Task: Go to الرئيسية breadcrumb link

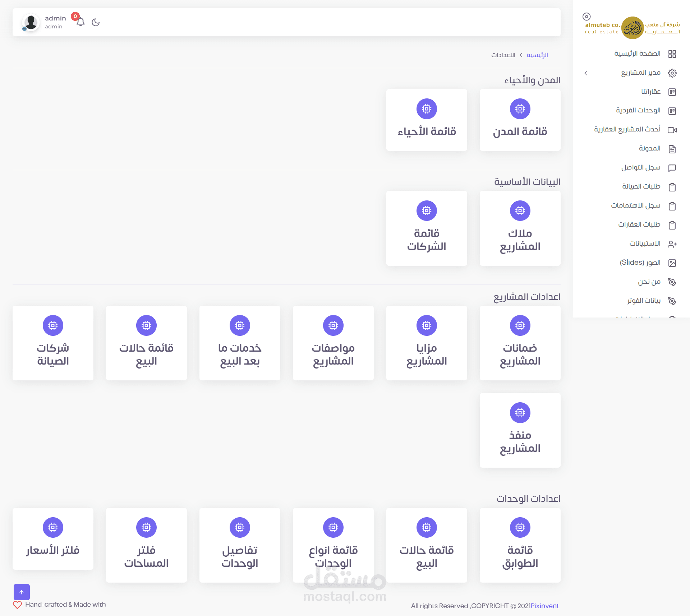Action: [537, 55]
